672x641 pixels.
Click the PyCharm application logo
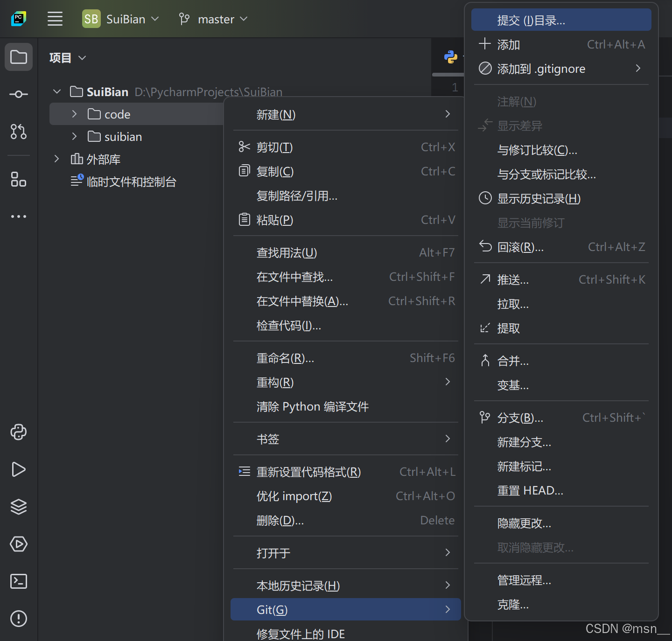point(18,19)
